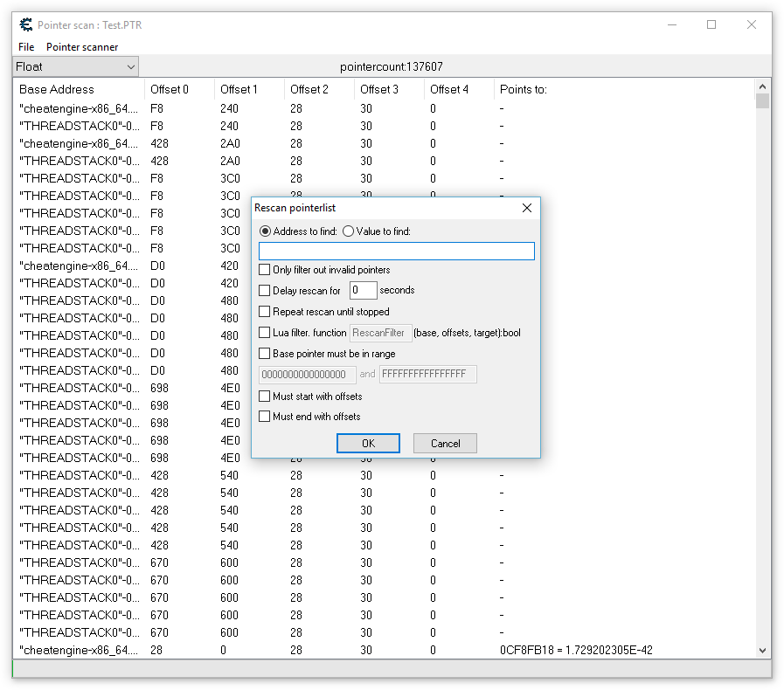Viewport: 784px width, 690px height.
Task: Open the File menu
Action: (x=26, y=47)
